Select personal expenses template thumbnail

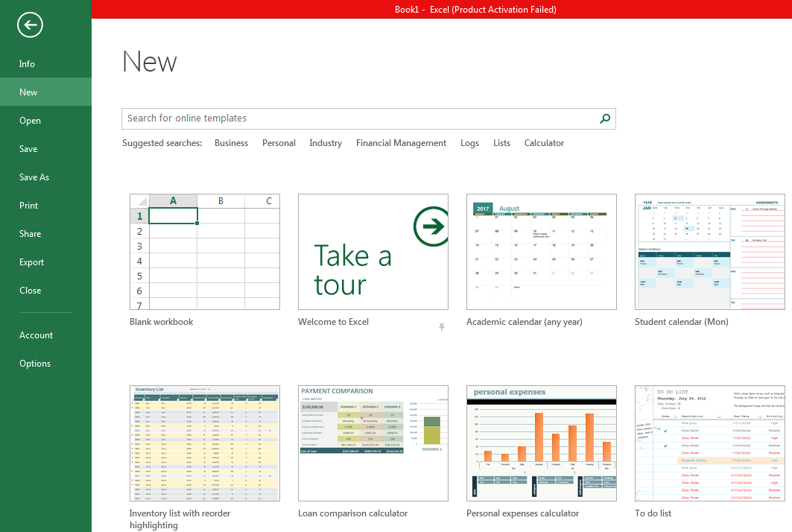542,443
